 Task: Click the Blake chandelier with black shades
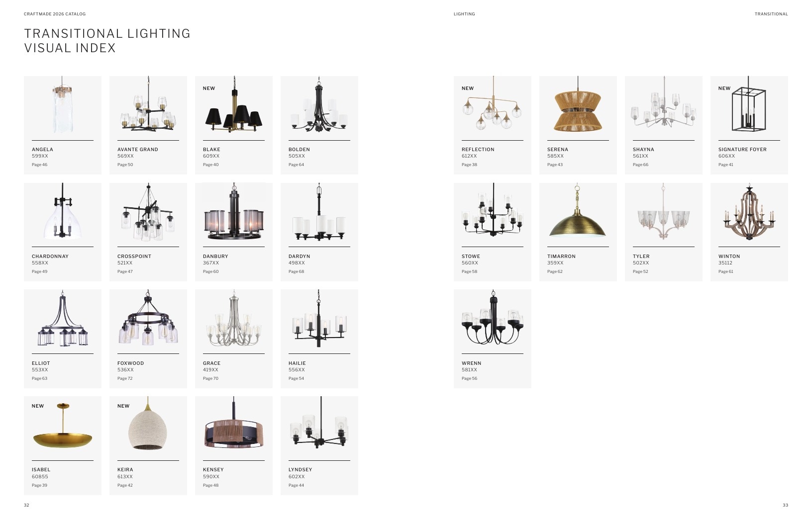pos(234,105)
